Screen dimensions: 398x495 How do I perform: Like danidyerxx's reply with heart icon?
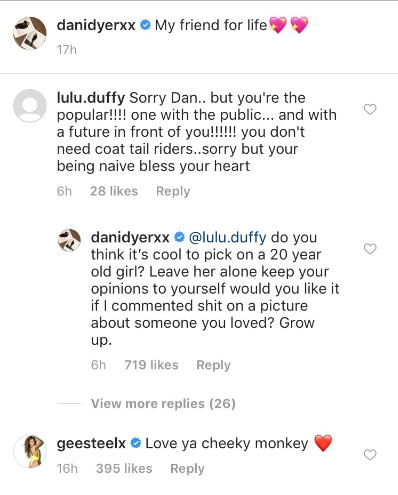point(370,249)
